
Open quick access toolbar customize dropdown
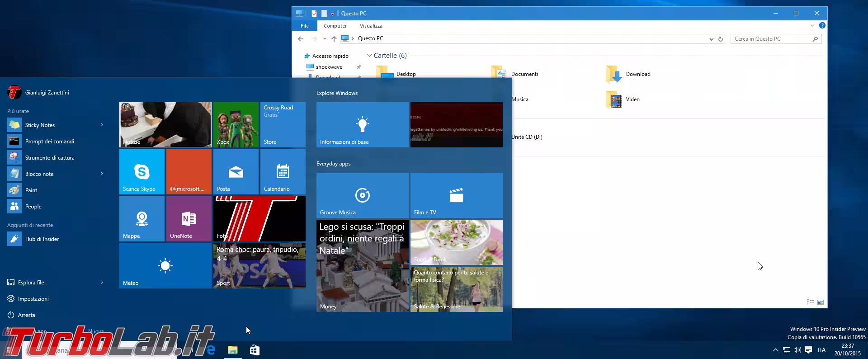tap(332, 14)
